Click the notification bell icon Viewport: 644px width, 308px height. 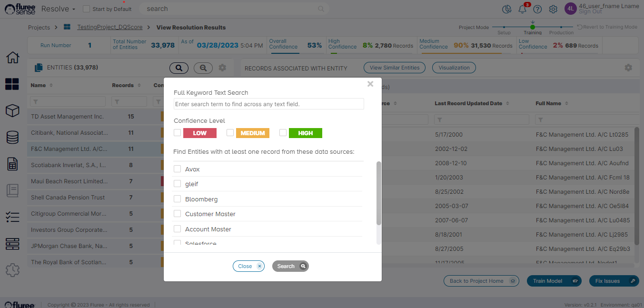[x=522, y=9]
